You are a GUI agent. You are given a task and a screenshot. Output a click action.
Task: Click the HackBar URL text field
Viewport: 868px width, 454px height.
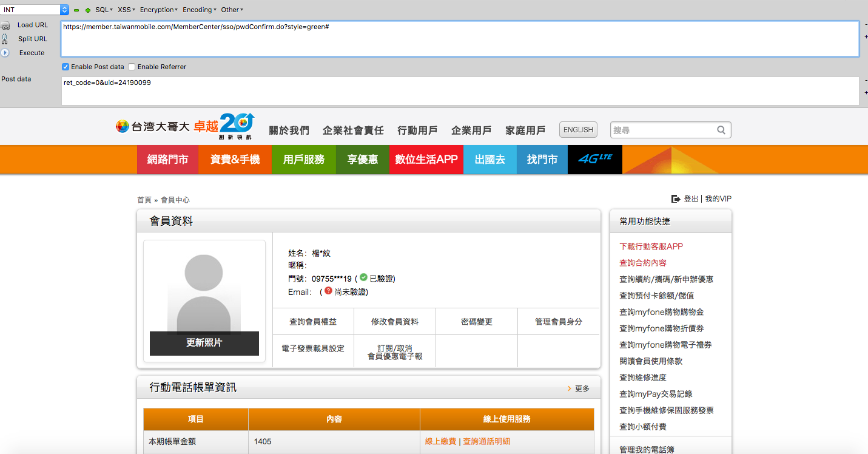click(x=460, y=39)
